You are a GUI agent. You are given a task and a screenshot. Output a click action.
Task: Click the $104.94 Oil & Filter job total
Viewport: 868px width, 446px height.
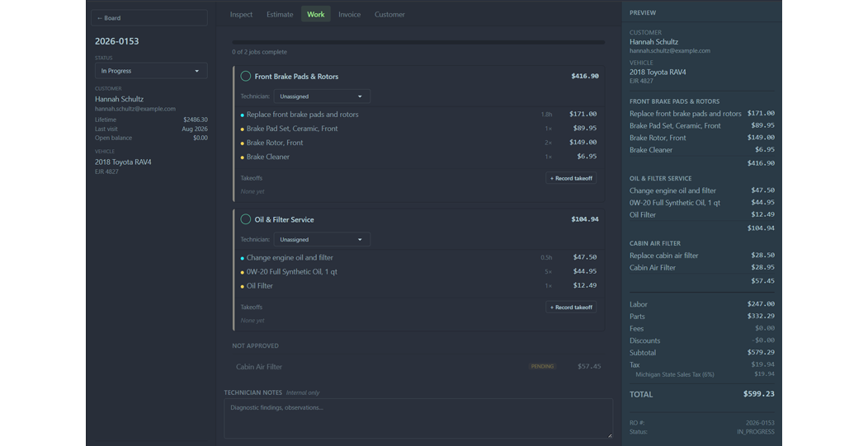[584, 219]
